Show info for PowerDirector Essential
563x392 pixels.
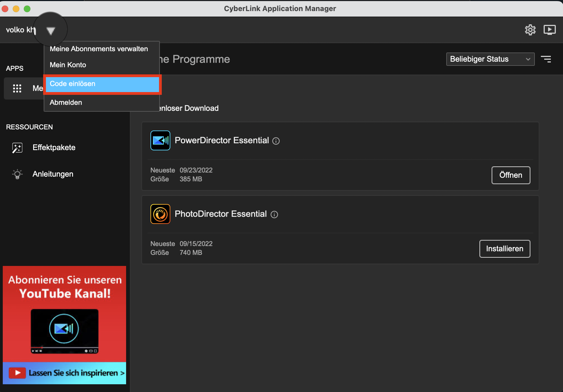pyautogui.click(x=276, y=141)
